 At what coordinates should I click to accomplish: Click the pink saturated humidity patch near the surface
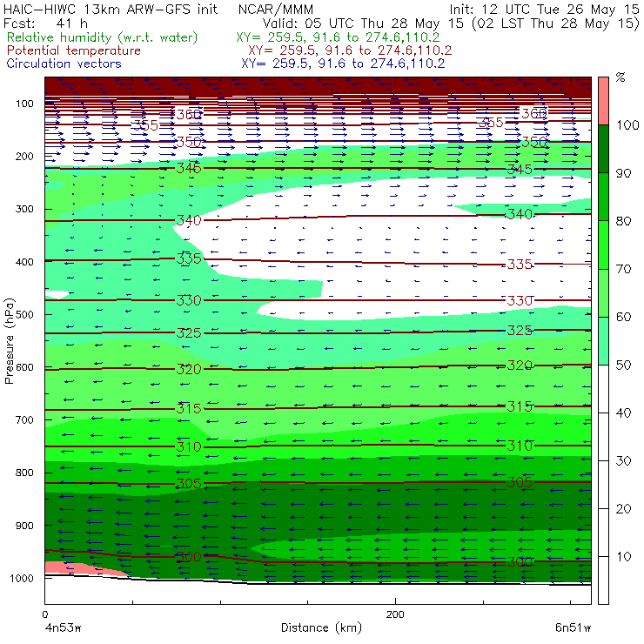point(78,568)
